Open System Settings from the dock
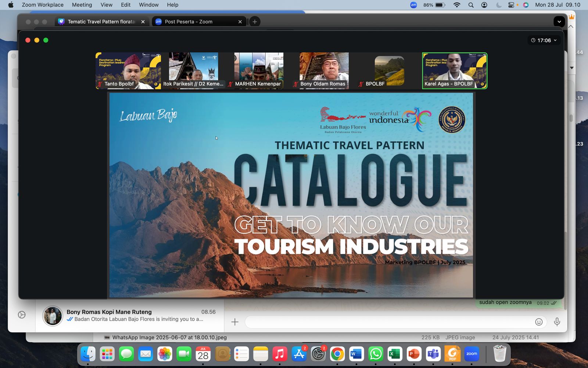Viewport: 588px width, 368px height. point(318,354)
